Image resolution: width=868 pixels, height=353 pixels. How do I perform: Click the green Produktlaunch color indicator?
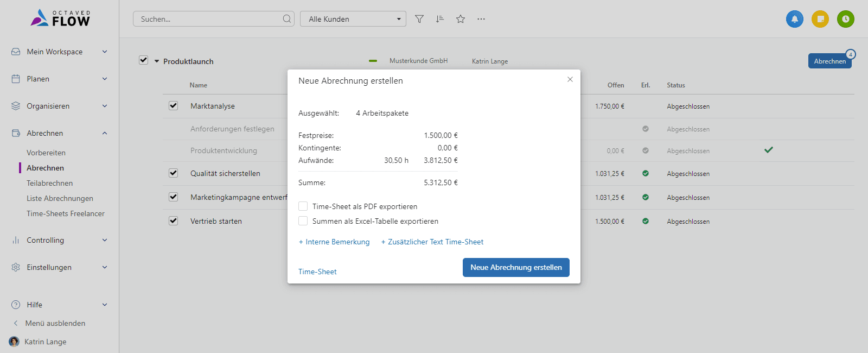click(x=373, y=61)
